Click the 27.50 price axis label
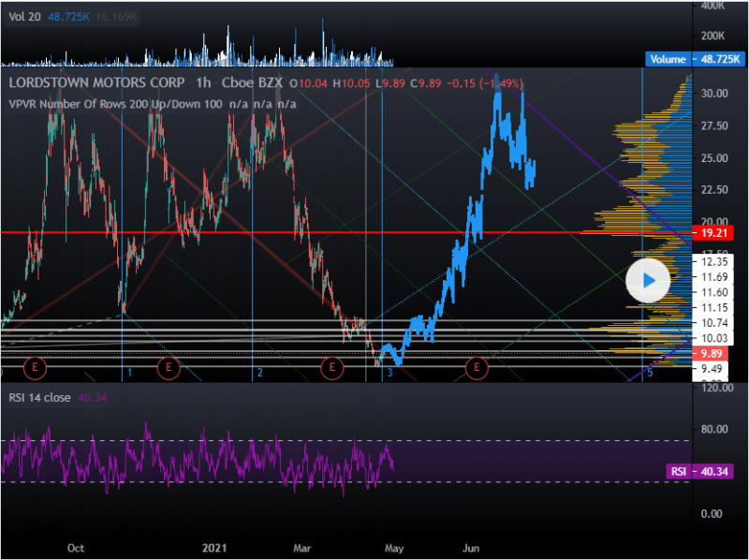This screenshot has width=749, height=560. point(714,125)
